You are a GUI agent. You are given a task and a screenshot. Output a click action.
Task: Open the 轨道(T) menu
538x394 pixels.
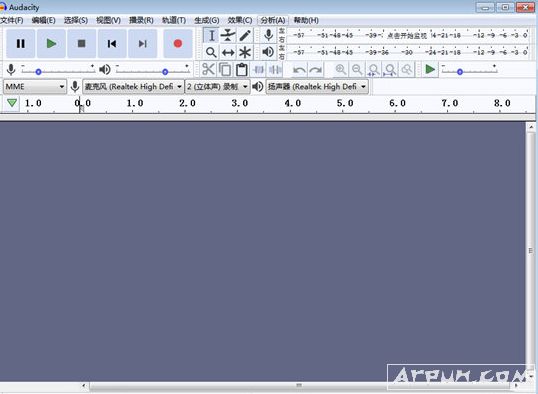(174, 21)
